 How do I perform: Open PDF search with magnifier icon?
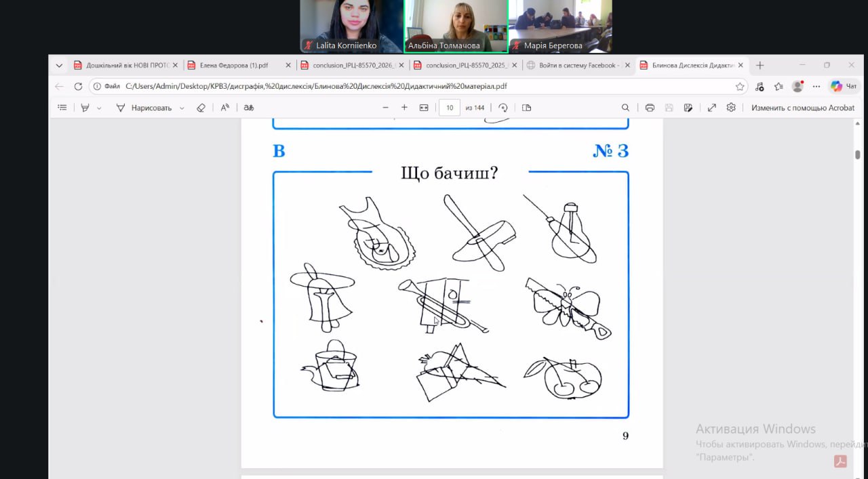[x=626, y=108]
